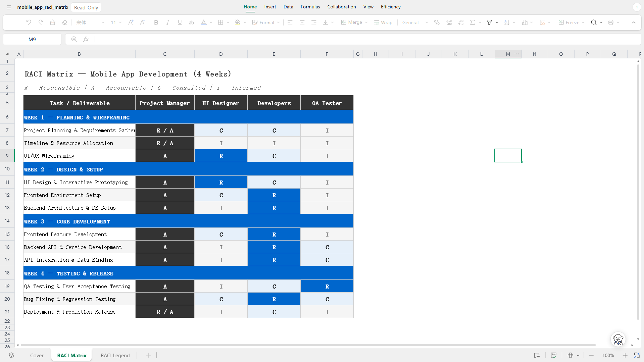
Task: Click the Increase font size icon
Action: point(131,22)
